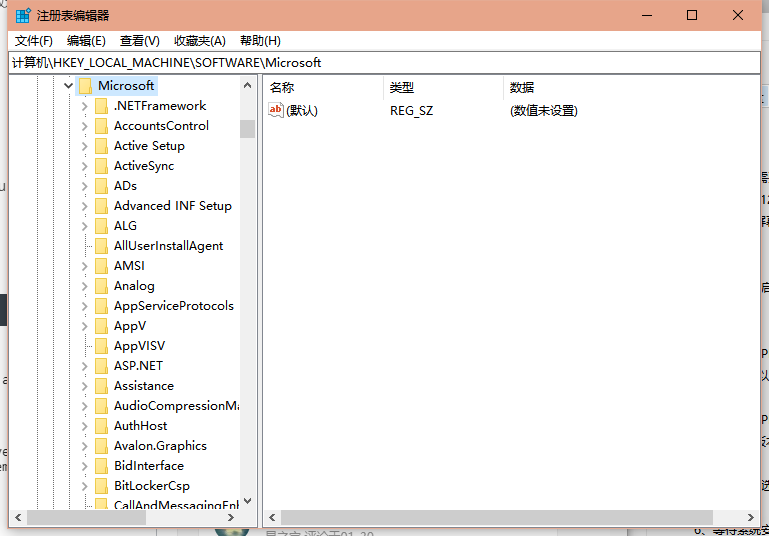769x536 pixels.
Task: Expand the BitLockerCsp key
Action: tap(84, 486)
